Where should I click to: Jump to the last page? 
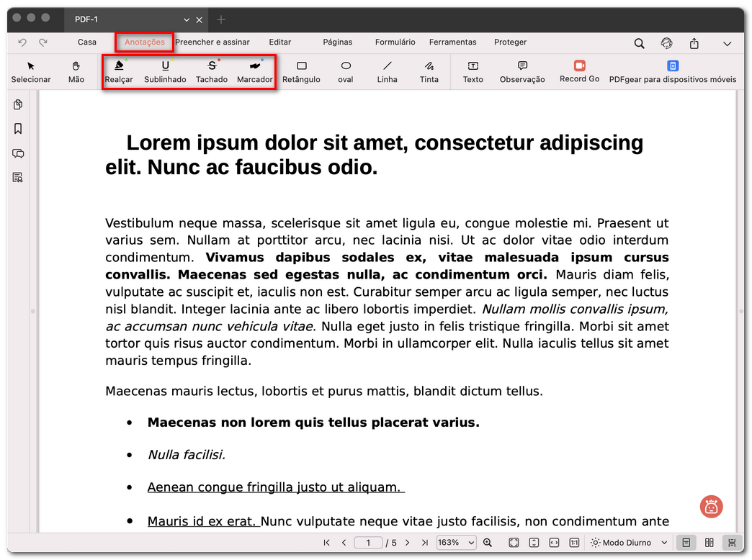tap(424, 543)
